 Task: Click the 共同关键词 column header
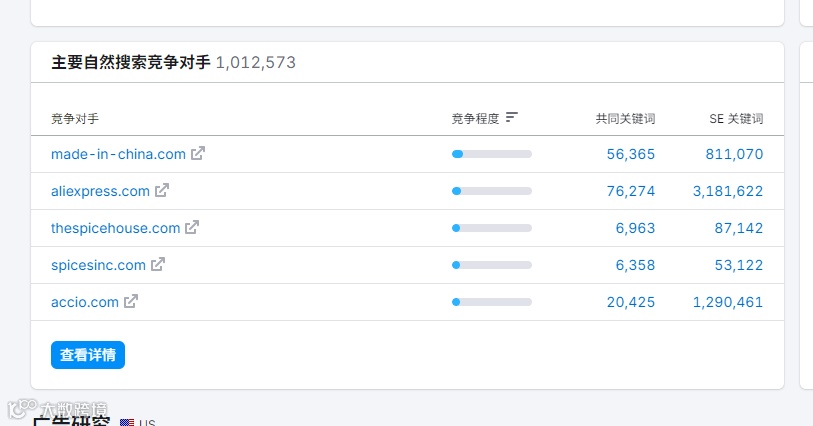[x=625, y=119]
